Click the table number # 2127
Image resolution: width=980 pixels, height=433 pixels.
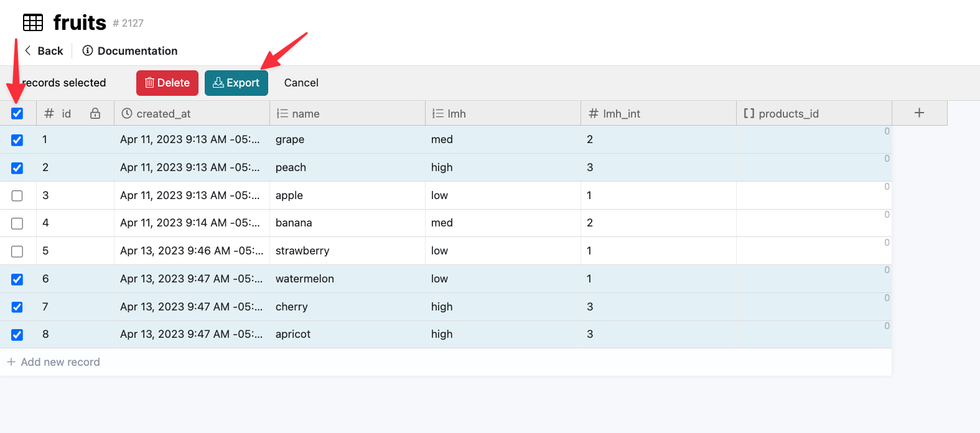click(x=128, y=23)
